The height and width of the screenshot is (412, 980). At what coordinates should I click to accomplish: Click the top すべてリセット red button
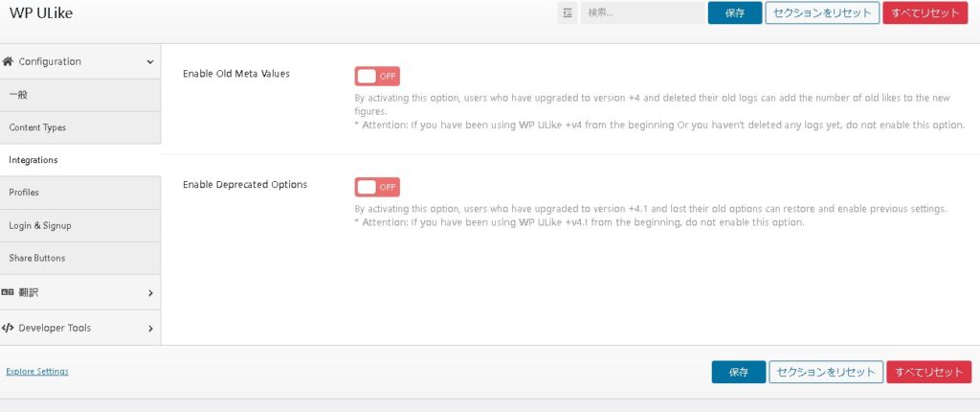(924, 13)
